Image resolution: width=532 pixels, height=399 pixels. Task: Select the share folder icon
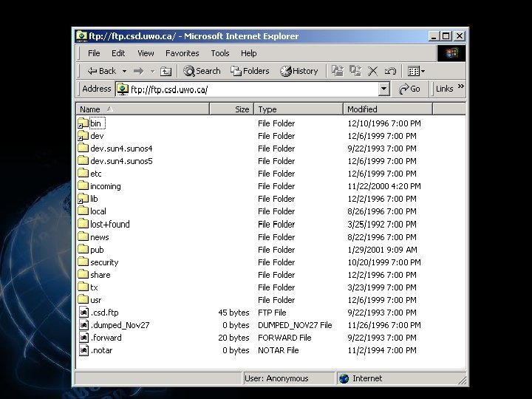[83, 274]
